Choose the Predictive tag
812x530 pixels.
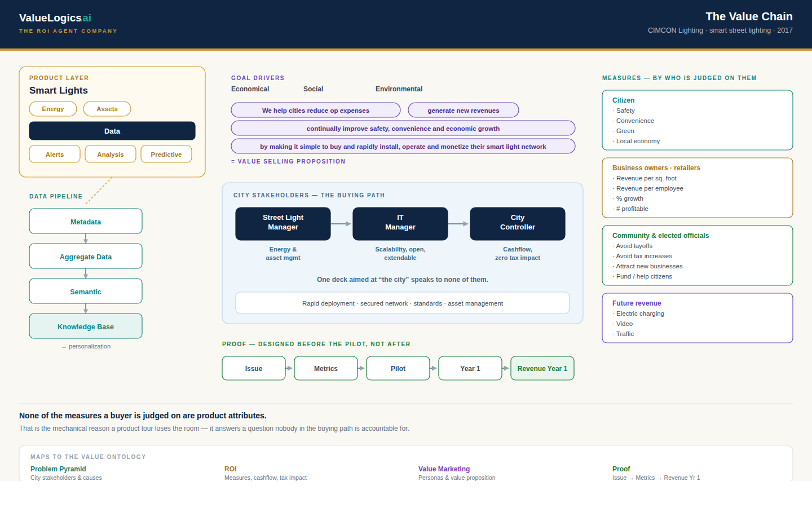tap(166, 154)
